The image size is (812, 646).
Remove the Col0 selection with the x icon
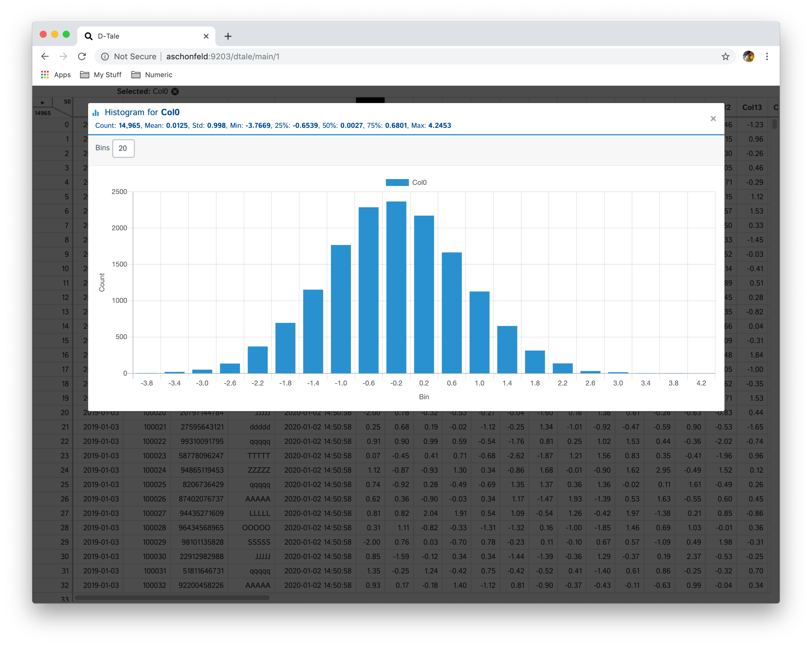point(175,92)
